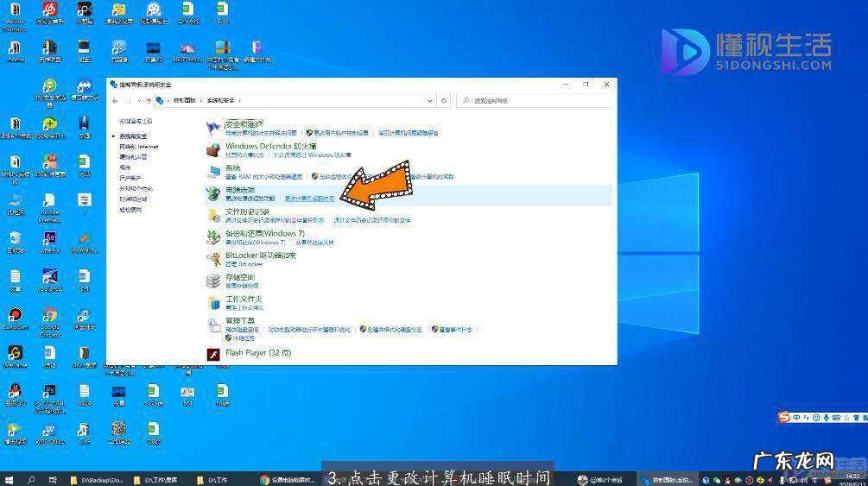Viewport: 868px width, 486px height.
Task: Open the Power Options battery icon
Action: (x=213, y=193)
